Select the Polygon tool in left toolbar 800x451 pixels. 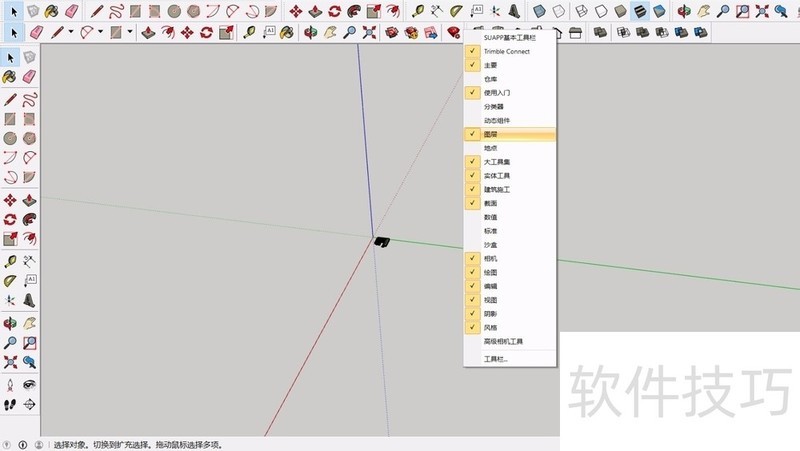click(29, 138)
